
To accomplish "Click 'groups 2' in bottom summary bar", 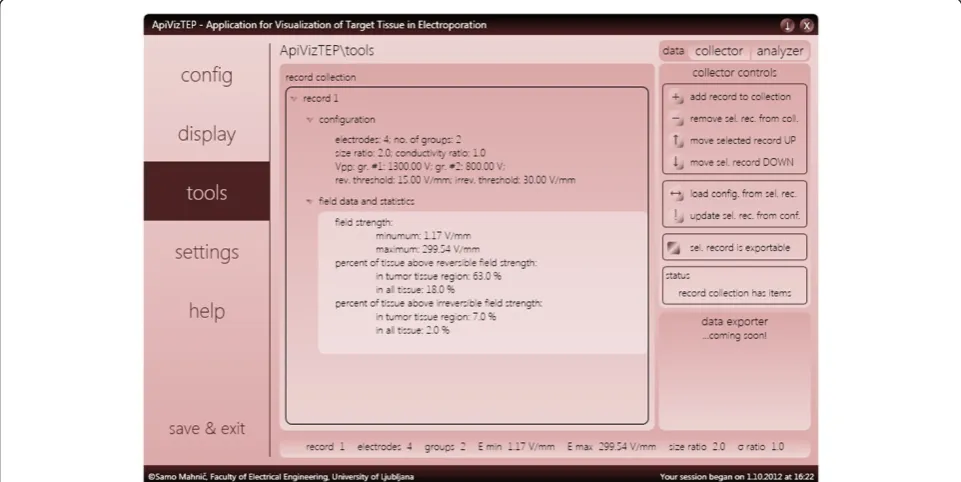I will [x=445, y=447].
